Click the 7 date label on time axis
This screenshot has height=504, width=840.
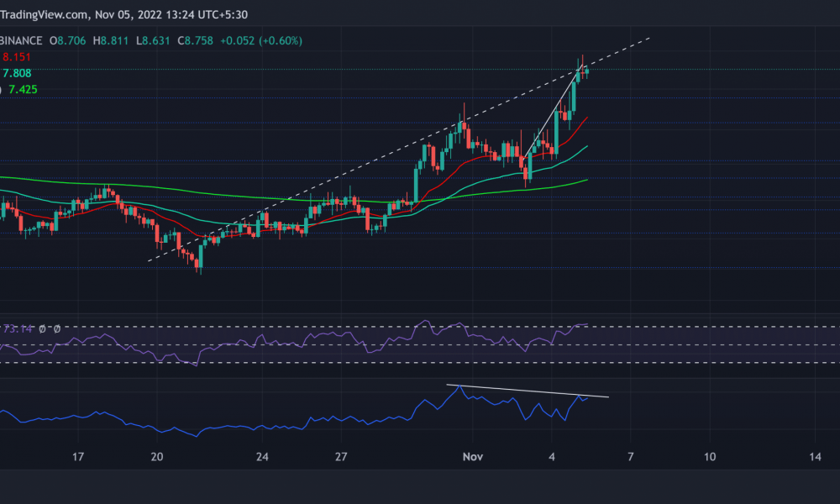point(631,457)
